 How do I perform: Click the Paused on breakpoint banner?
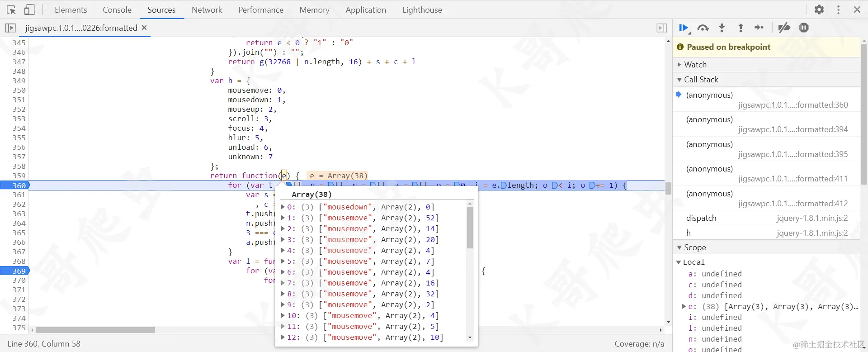click(x=767, y=47)
